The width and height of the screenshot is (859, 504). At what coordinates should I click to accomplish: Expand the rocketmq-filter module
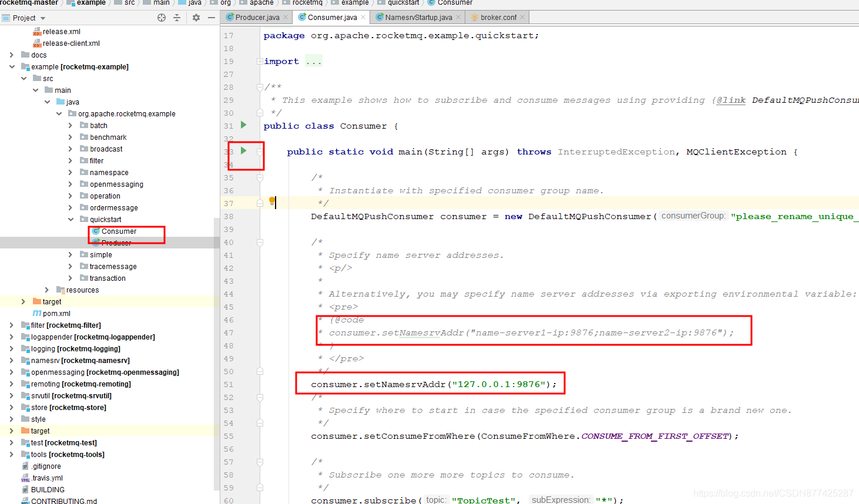[x=12, y=325]
